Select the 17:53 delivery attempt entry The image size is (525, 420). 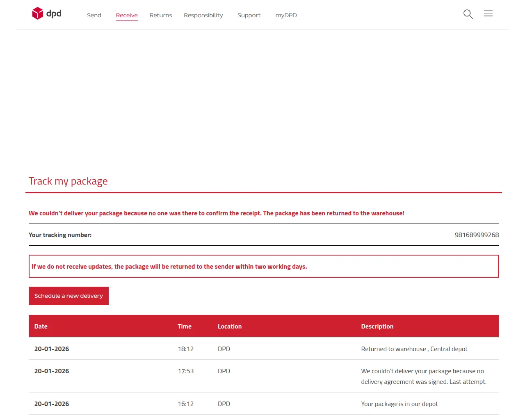pyautogui.click(x=263, y=376)
